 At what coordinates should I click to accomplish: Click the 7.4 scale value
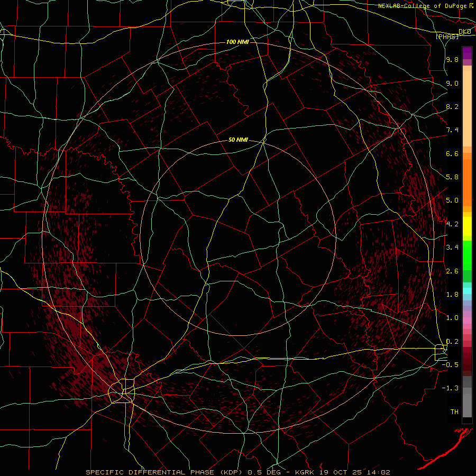tap(452, 130)
